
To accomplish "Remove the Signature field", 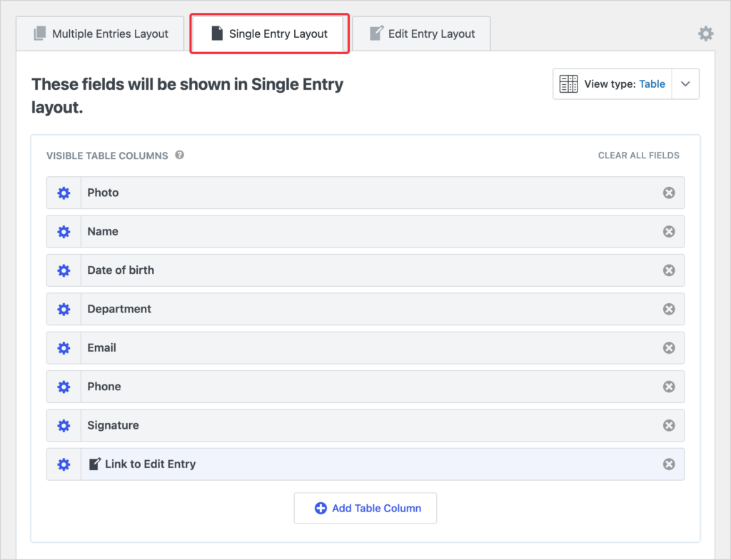I will point(669,425).
